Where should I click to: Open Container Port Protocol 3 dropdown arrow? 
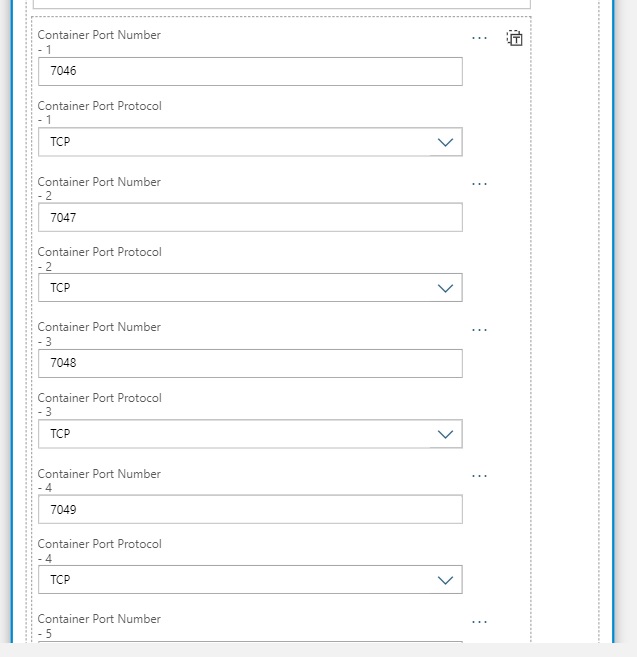[446, 434]
